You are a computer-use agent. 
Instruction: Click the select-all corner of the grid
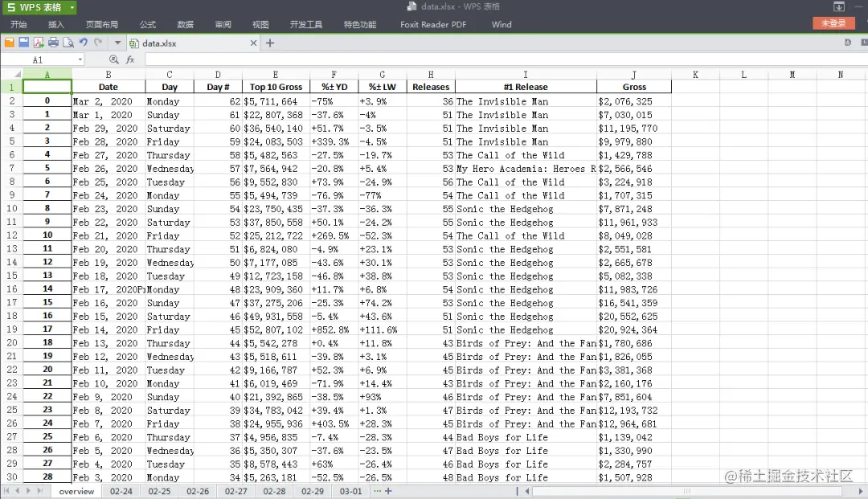pyautogui.click(x=11, y=75)
